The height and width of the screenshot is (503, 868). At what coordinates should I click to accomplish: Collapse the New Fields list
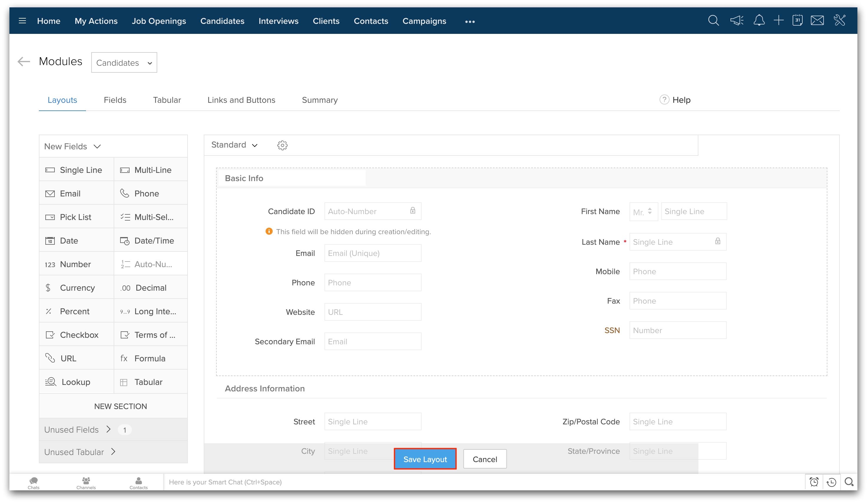73,146
